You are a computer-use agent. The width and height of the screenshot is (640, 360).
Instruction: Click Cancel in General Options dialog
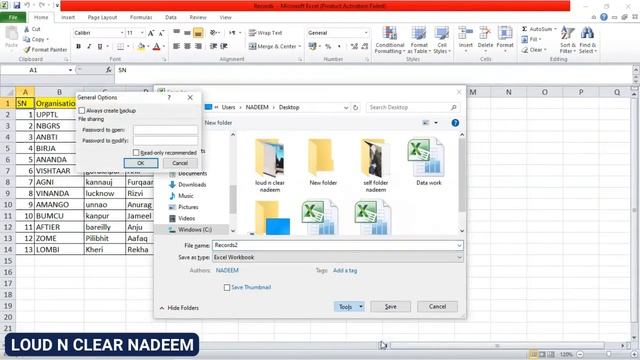click(x=180, y=163)
